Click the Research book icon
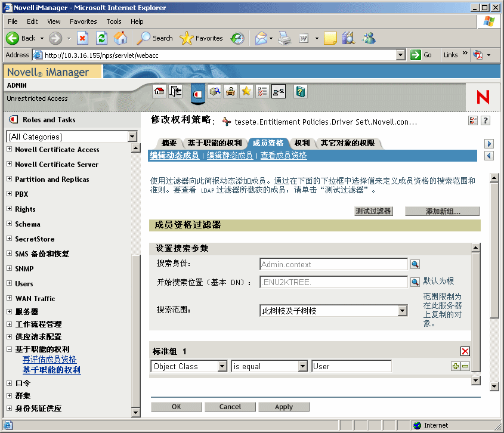 coord(348,38)
